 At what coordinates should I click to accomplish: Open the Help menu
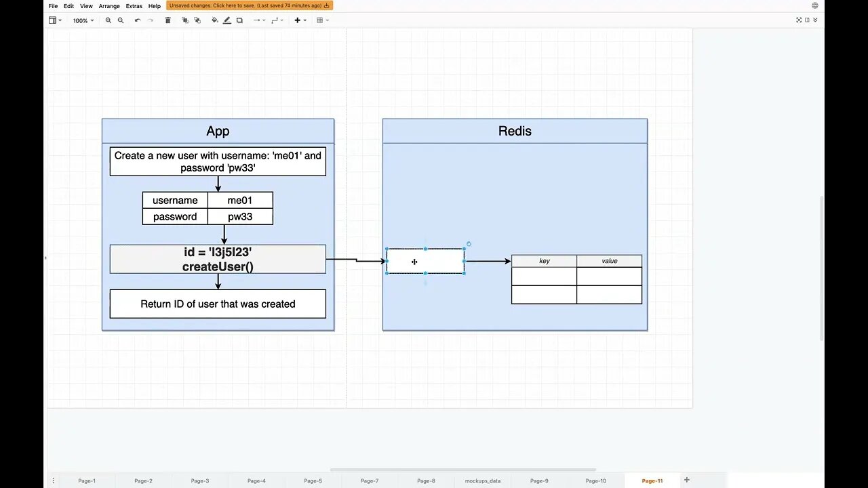point(155,5)
